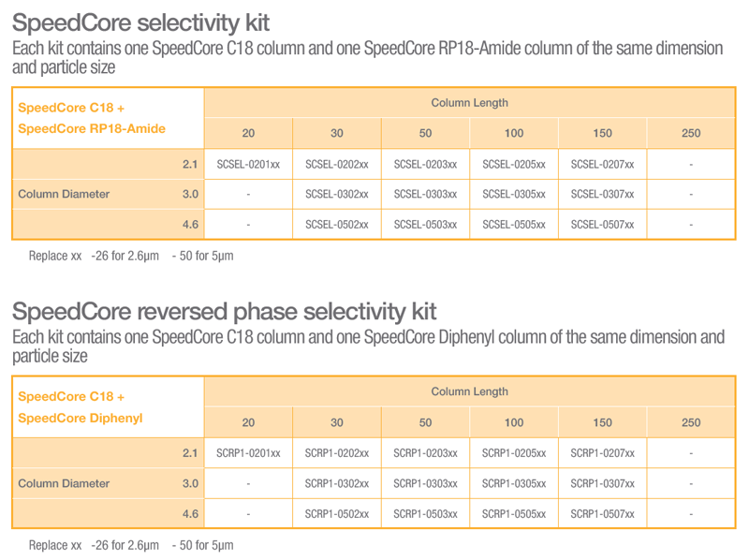This screenshot has height=560, width=749.
Task: Click the Column Length header in the first table
Action: [x=470, y=103]
